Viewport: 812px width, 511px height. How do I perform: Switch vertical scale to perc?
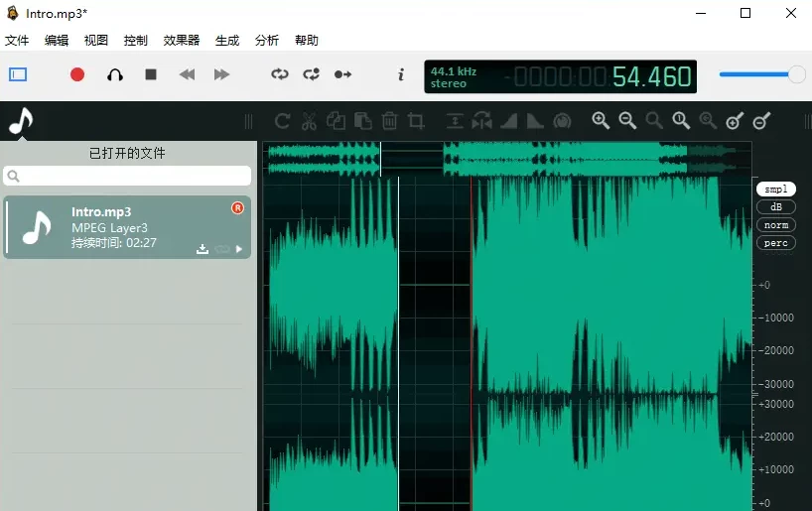tap(775, 243)
